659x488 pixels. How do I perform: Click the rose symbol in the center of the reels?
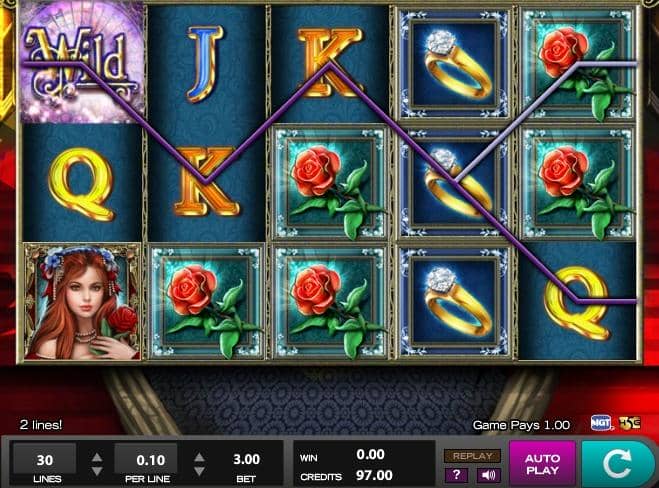coord(330,182)
